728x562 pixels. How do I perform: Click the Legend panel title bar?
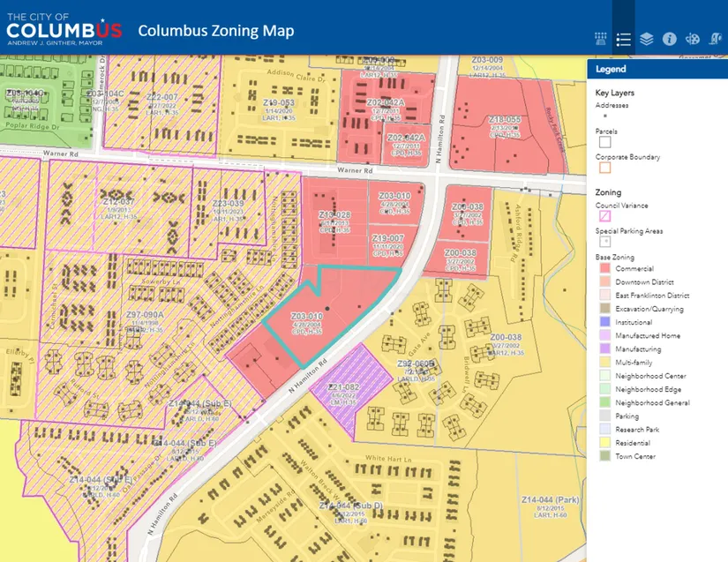[x=657, y=69]
